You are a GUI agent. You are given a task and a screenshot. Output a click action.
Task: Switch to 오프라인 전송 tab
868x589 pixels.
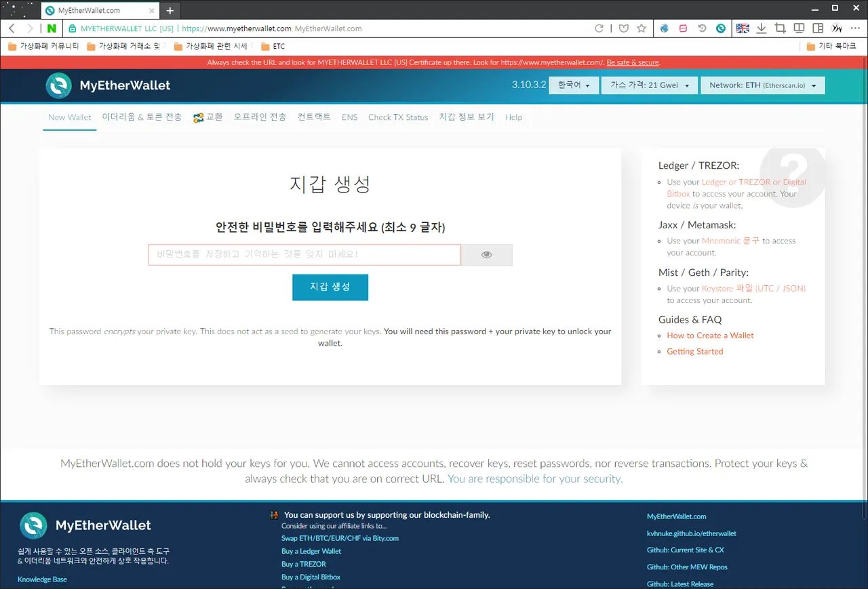(x=260, y=117)
